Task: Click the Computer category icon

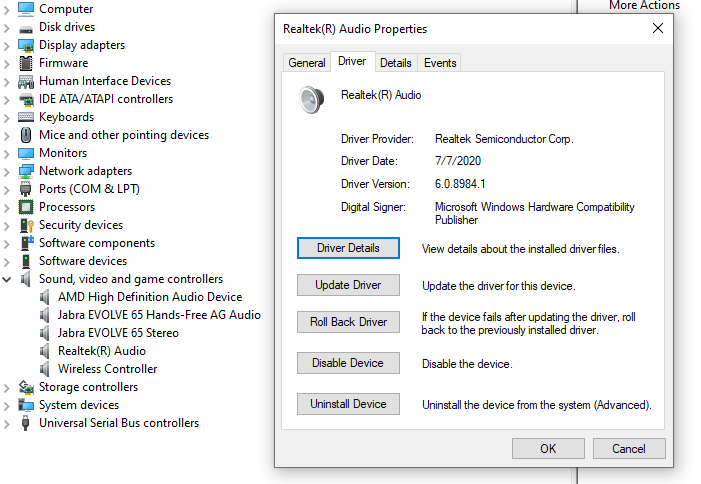Action: point(25,8)
